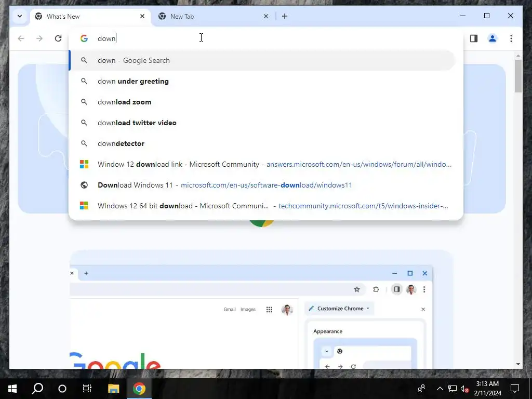Open the Chrome profile menu
The width and height of the screenshot is (532, 399).
click(x=493, y=38)
